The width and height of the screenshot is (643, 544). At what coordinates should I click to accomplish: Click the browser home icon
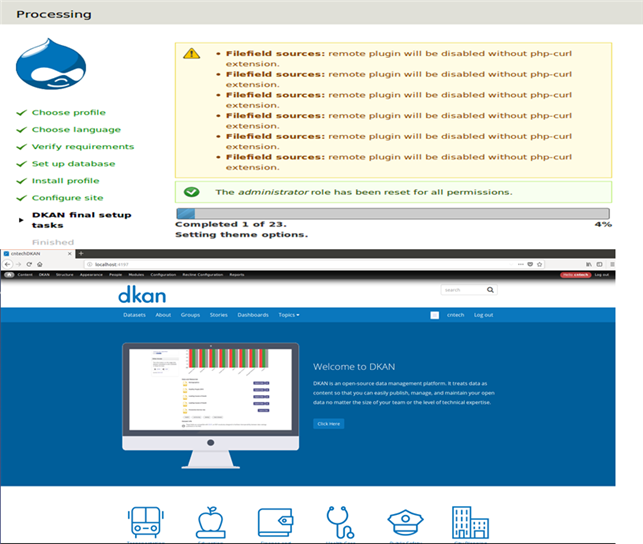coord(40,264)
